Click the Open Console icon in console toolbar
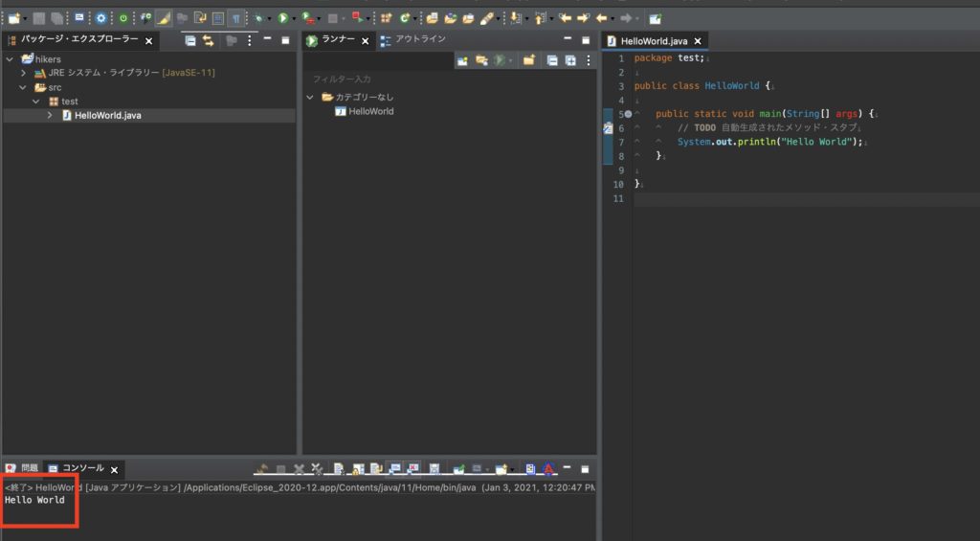The width and height of the screenshot is (980, 541). coord(501,469)
